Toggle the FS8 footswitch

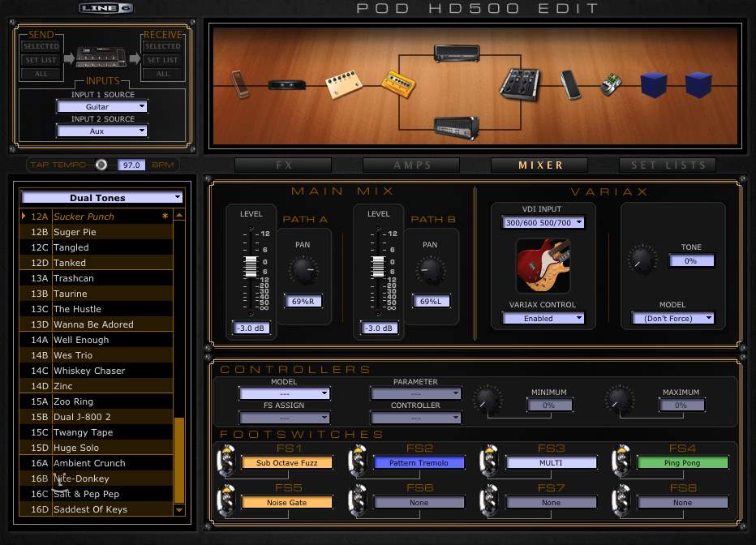click(x=621, y=501)
